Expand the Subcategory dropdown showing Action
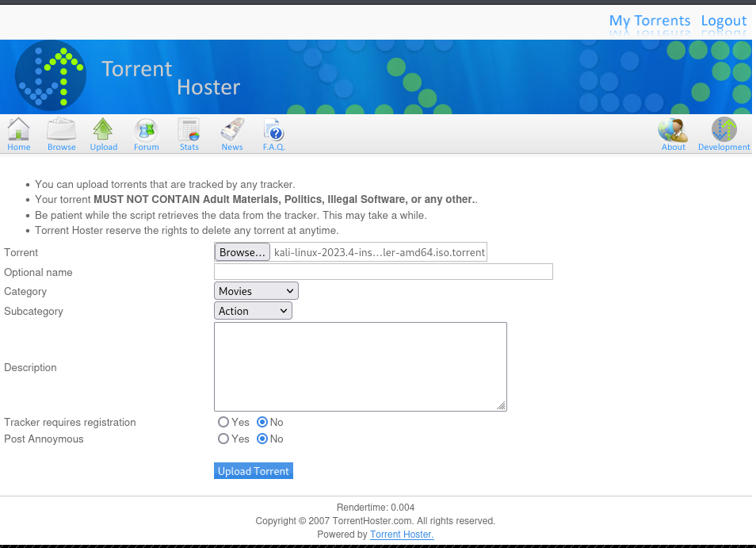Image resolution: width=756 pixels, height=548 pixels. pos(253,311)
